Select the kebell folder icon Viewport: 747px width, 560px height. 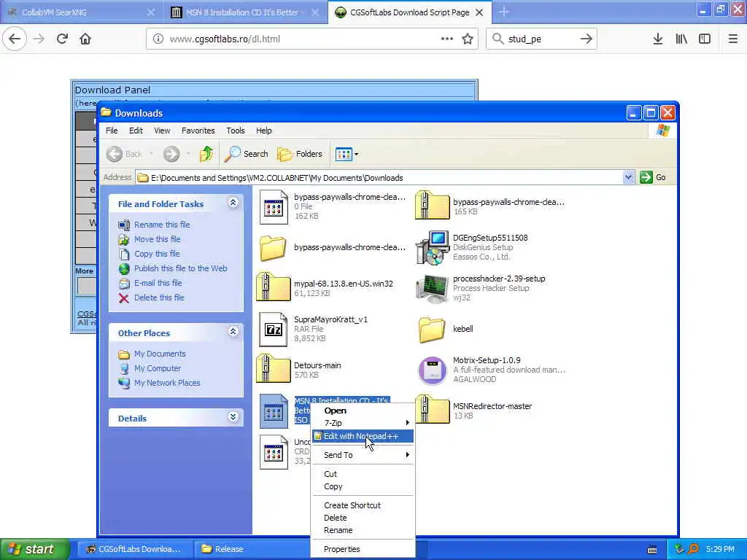(432, 329)
